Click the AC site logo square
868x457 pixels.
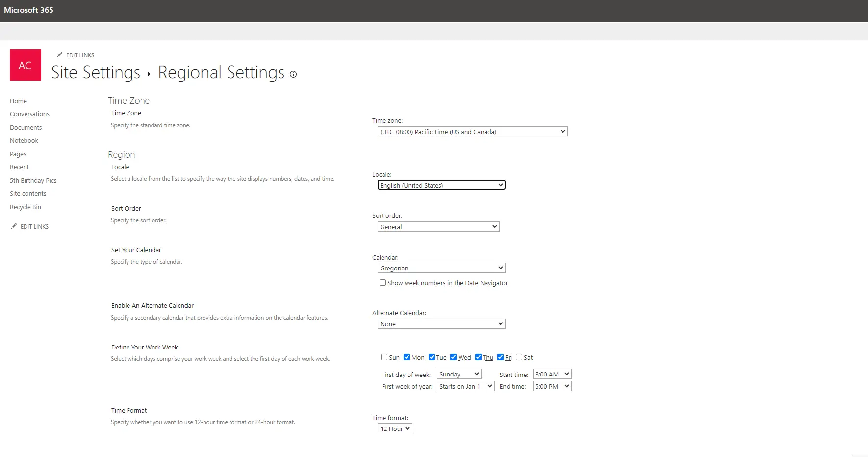click(25, 64)
